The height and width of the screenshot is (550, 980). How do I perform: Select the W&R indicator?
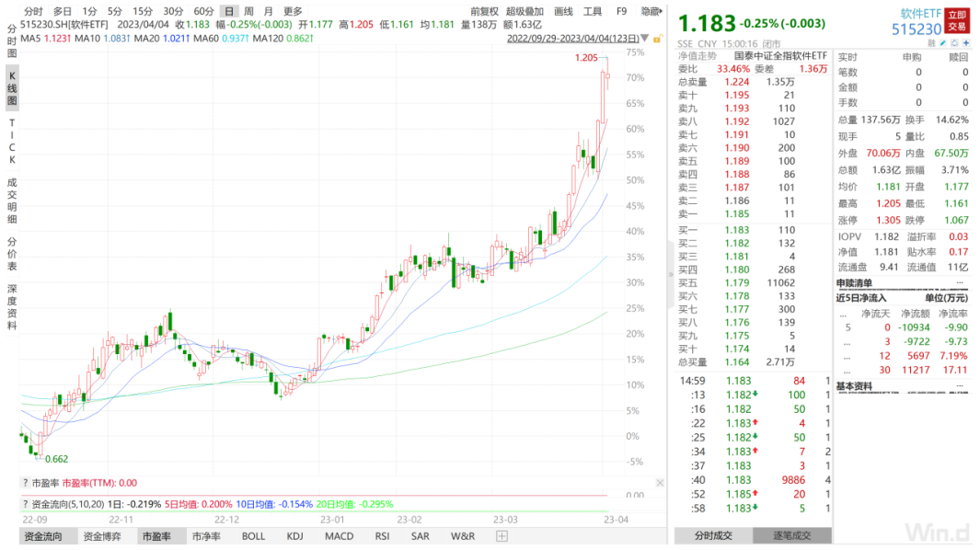(463, 536)
